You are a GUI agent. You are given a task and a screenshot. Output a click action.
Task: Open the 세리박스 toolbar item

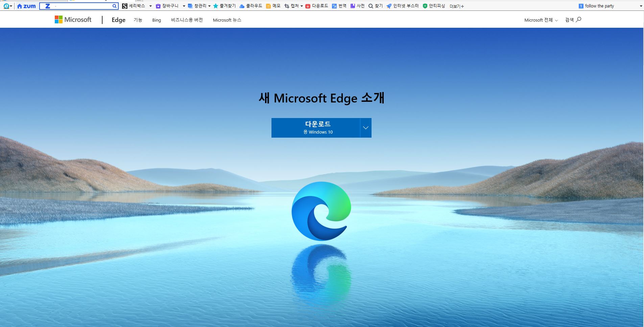coord(134,6)
